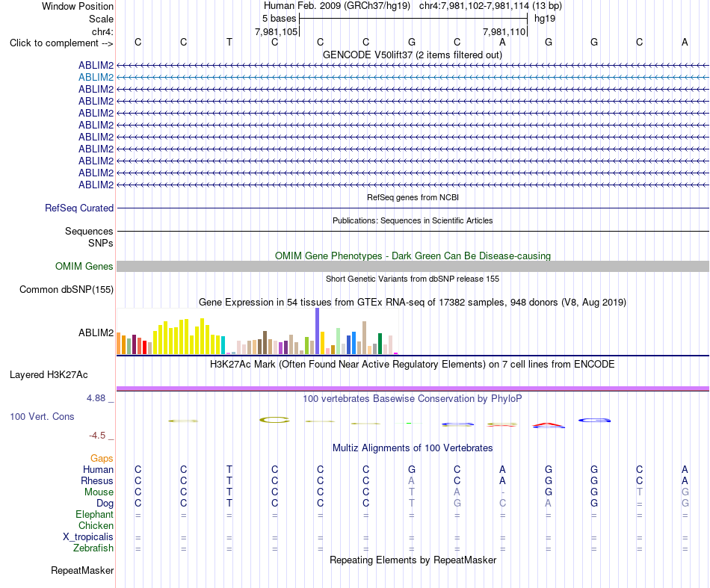The image size is (710, 588).
Task: Click the Zebrafish species label
Action: click(93, 548)
